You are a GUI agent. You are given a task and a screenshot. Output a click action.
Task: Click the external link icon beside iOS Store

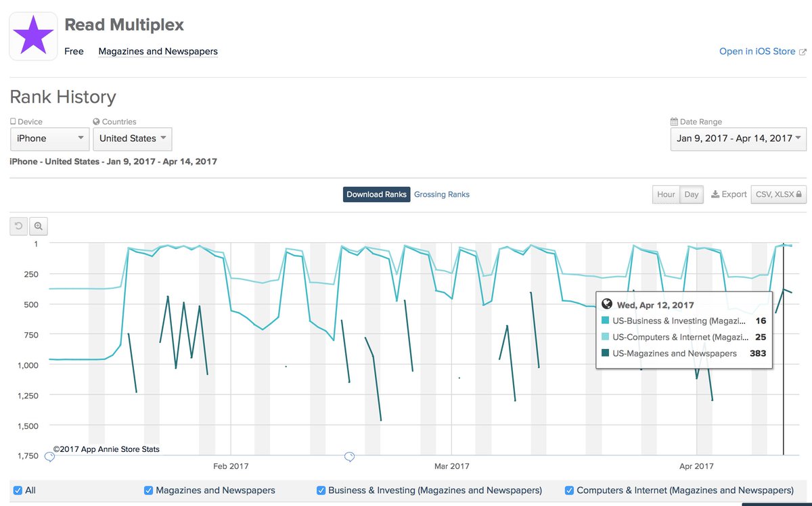point(803,52)
